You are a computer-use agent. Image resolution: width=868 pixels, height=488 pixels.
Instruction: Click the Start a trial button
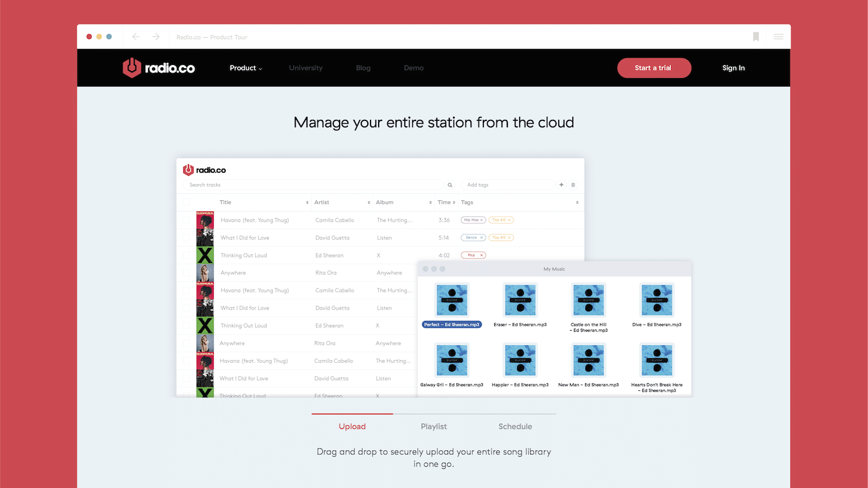654,68
